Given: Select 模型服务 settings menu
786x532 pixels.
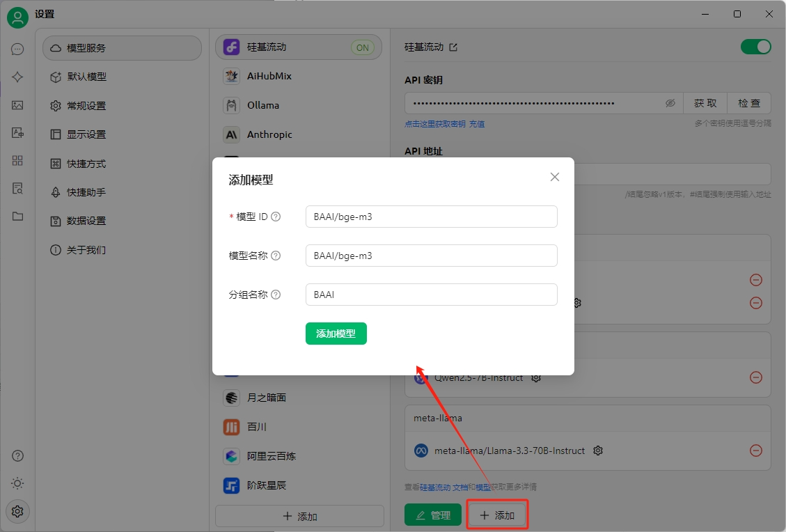Looking at the screenshot, I should pyautogui.click(x=123, y=48).
